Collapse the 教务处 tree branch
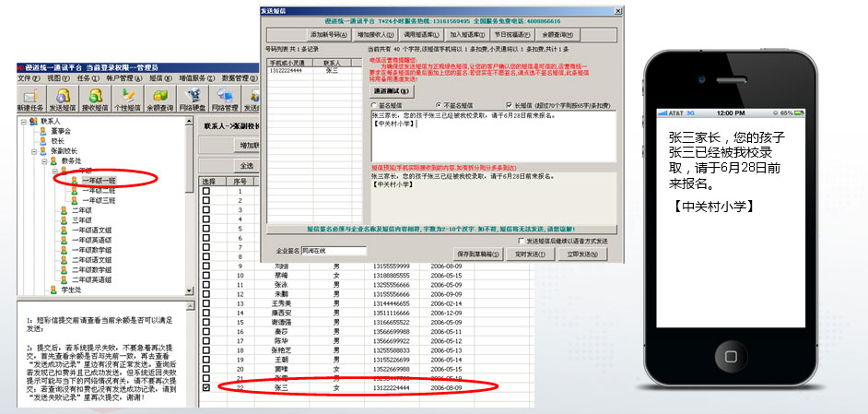This screenshot has width=868, height=414. pyautogui.click(x=43, y=161)
